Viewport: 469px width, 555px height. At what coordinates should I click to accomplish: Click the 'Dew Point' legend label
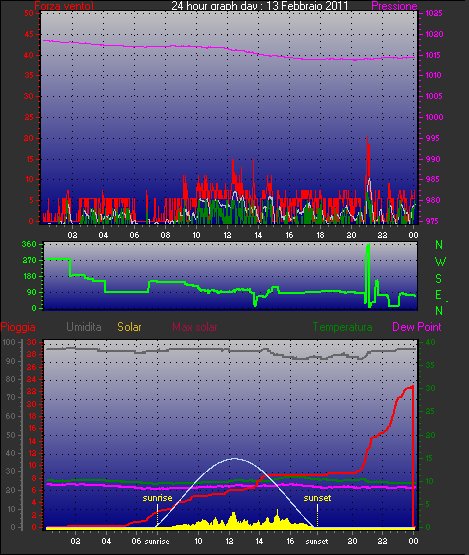417,327
